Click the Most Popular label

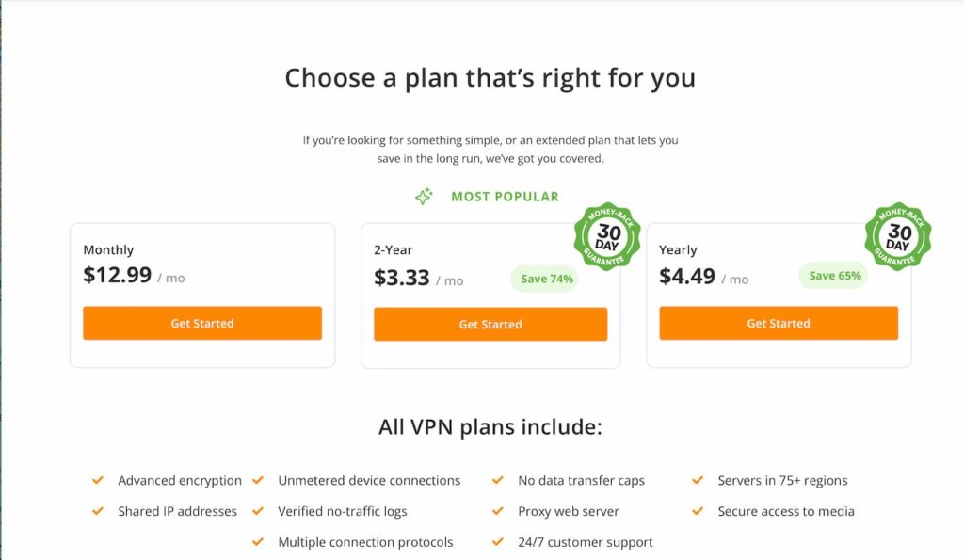506,197
